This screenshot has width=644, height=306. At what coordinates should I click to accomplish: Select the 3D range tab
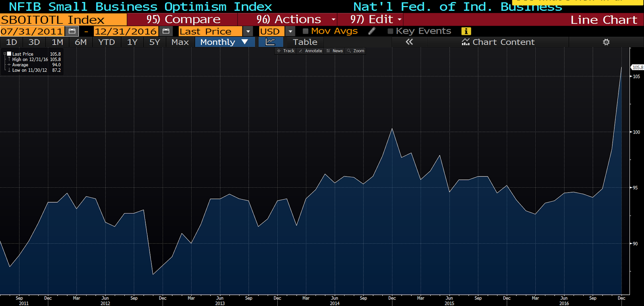[x=34, y=42]
